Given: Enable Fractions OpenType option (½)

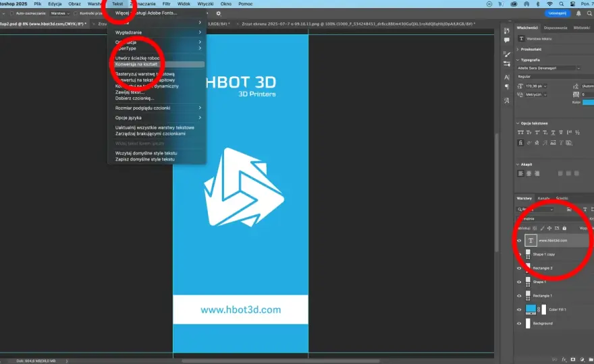Looking at the screenshot, I should point(577,132).
